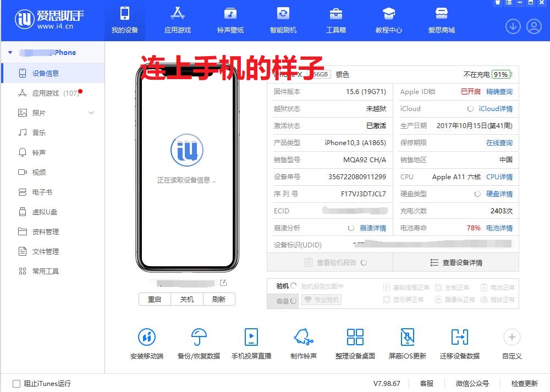Collapse the iPhone device tree
The height and width of the screenshot is (392, 550).
click(10, 53)
